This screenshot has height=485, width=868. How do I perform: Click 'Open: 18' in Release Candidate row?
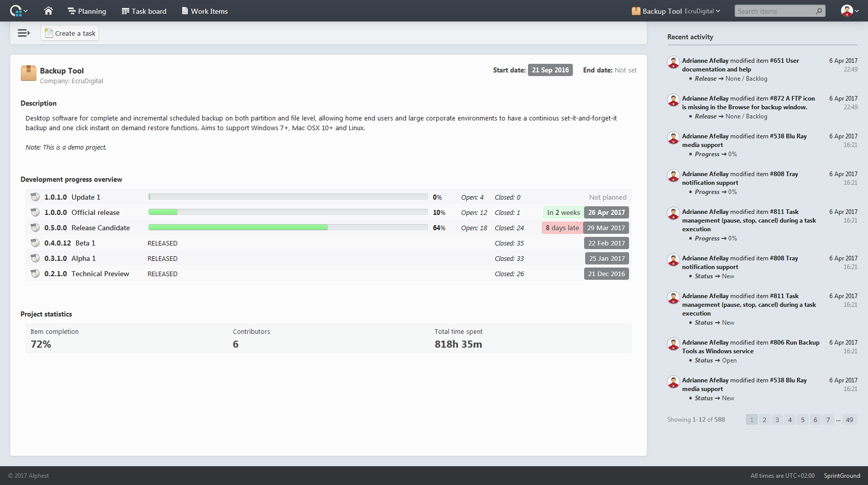click(x=474, y=228)
